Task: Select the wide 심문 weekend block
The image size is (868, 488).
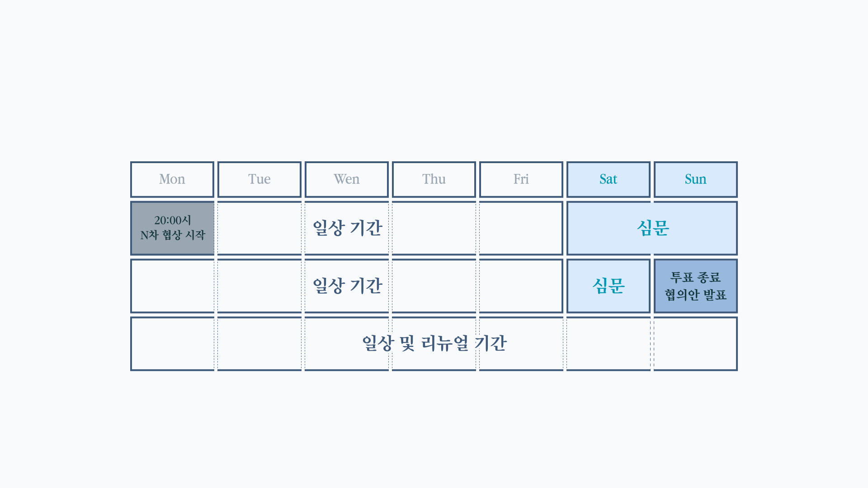Action: coord(652,228)
